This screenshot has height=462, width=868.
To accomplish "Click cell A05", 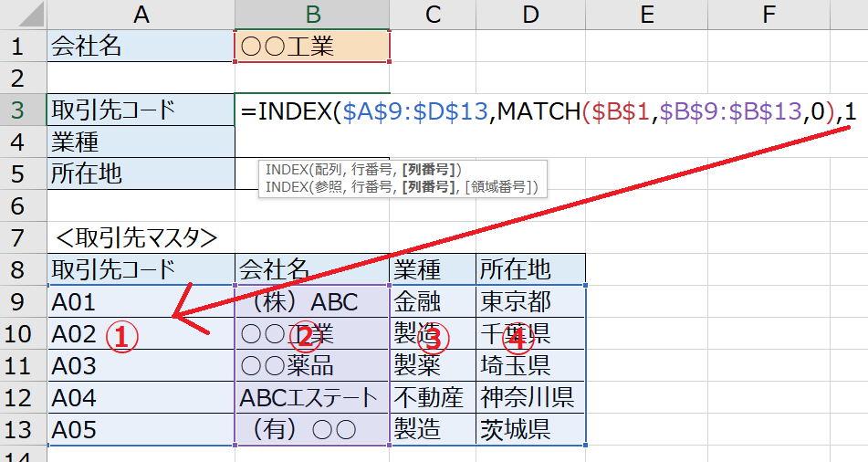I will [141, 429].
